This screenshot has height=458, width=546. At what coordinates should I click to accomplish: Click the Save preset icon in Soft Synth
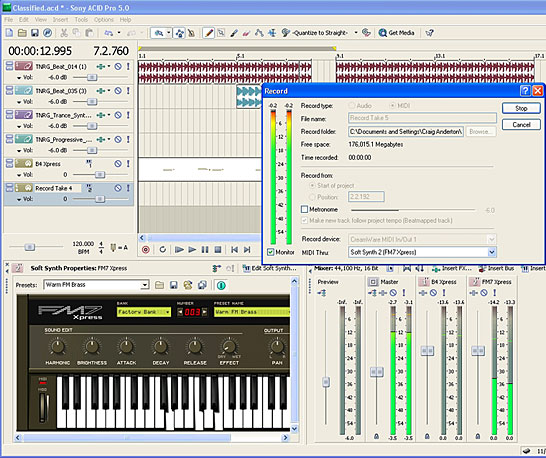coord(173,285)
